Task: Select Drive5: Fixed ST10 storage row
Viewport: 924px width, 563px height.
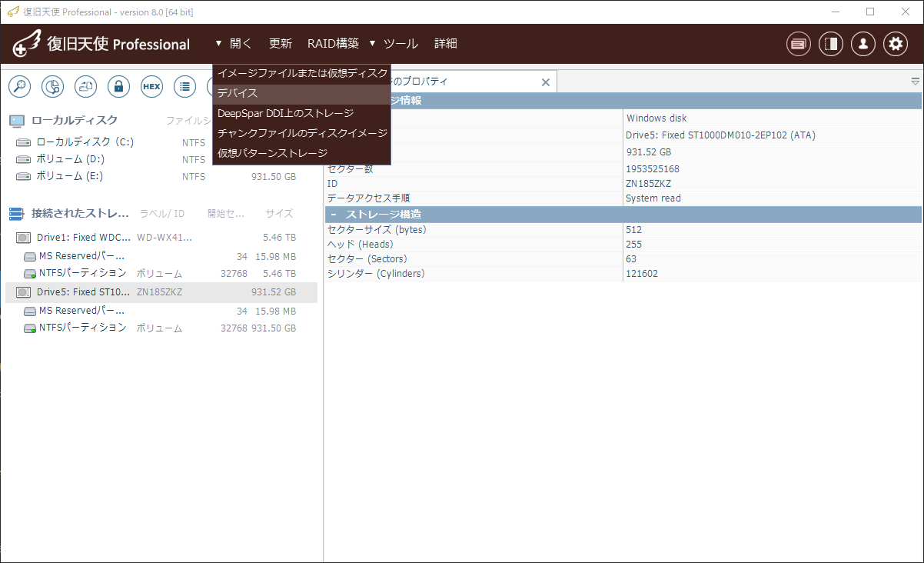Action: pyautogui.click(x=161, y=292)
